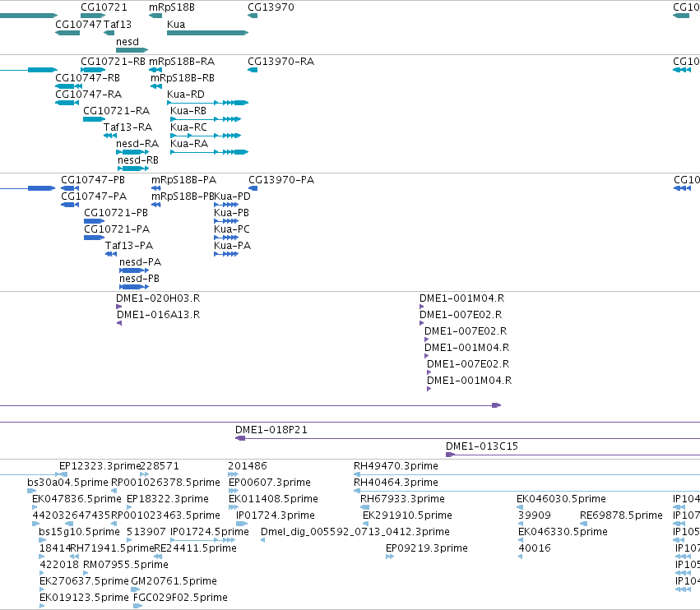Select the CG10747-RB transcript label
Screen dimensions: 700x610
[x=87, y=77]
